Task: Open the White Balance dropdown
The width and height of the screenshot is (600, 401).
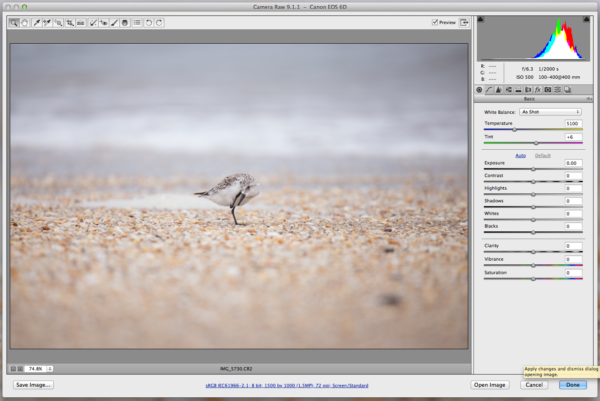Action: [x=550, y=112]
